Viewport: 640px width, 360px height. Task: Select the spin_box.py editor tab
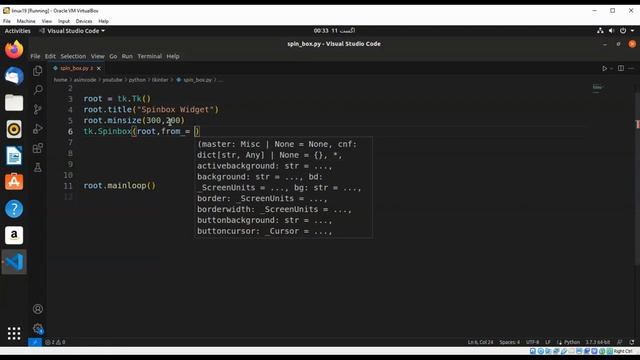[76, 69]
